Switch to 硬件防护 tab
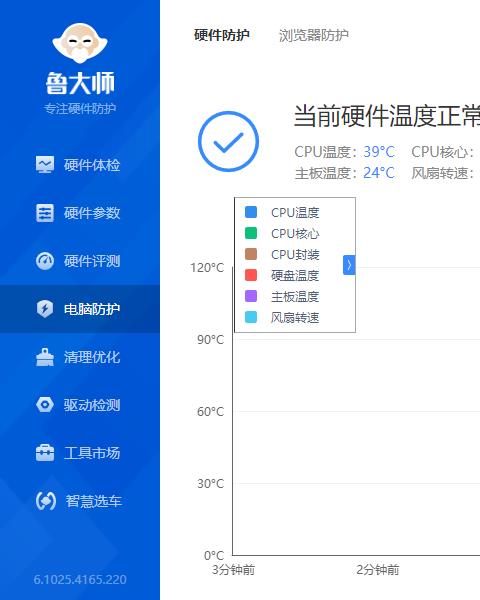Screen dimensions: 480x600 [x=222, y=35]
